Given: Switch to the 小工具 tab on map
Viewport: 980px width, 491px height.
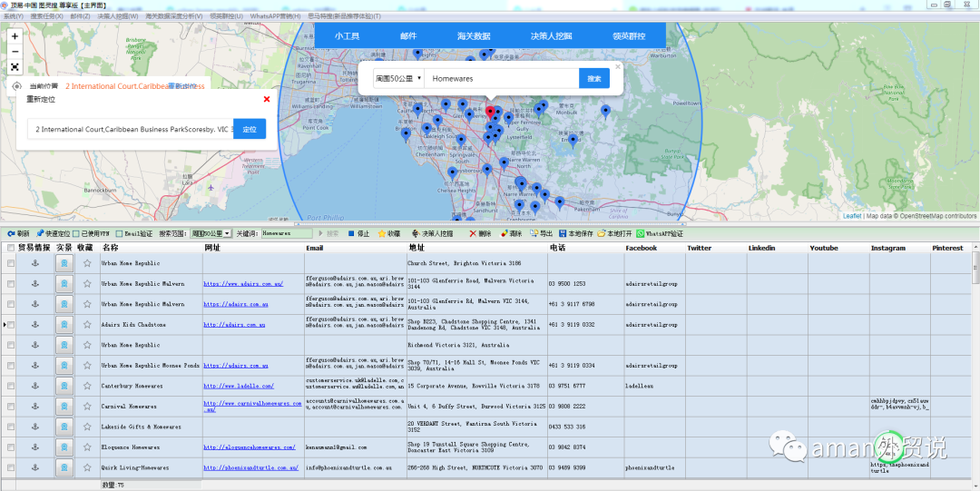Looking at the screenshot, I should pyautogui.click(x=347, y=36).
